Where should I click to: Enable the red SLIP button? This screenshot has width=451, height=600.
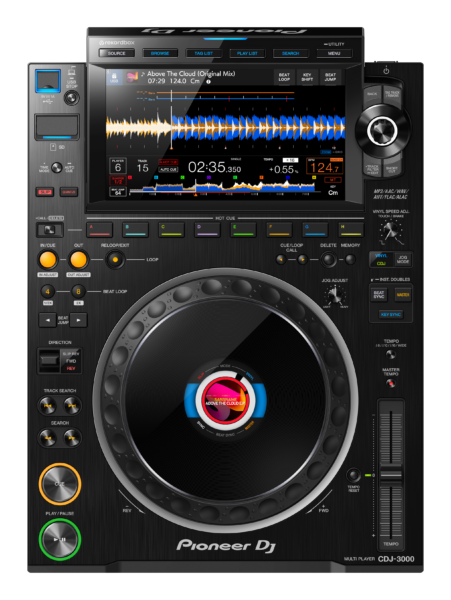(45, 192)
